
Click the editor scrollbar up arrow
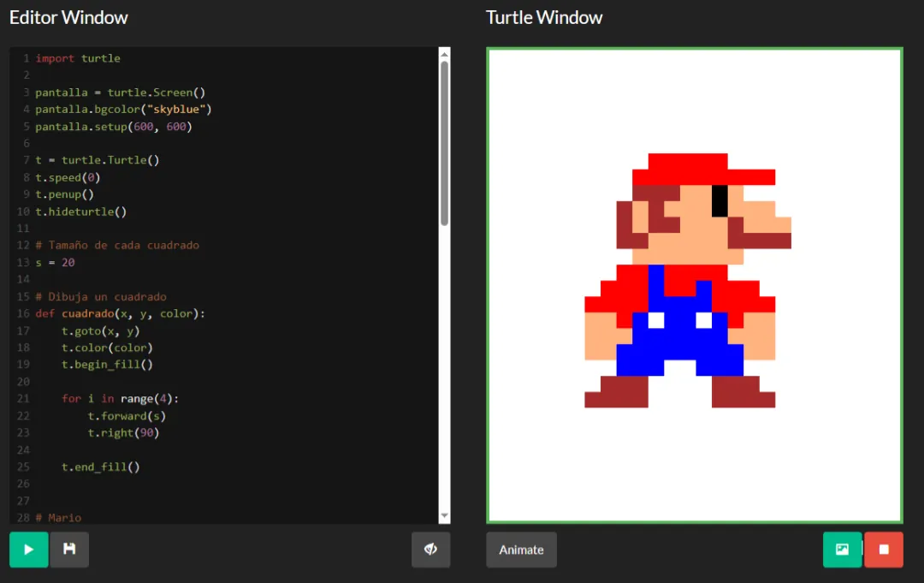point(445,54)
